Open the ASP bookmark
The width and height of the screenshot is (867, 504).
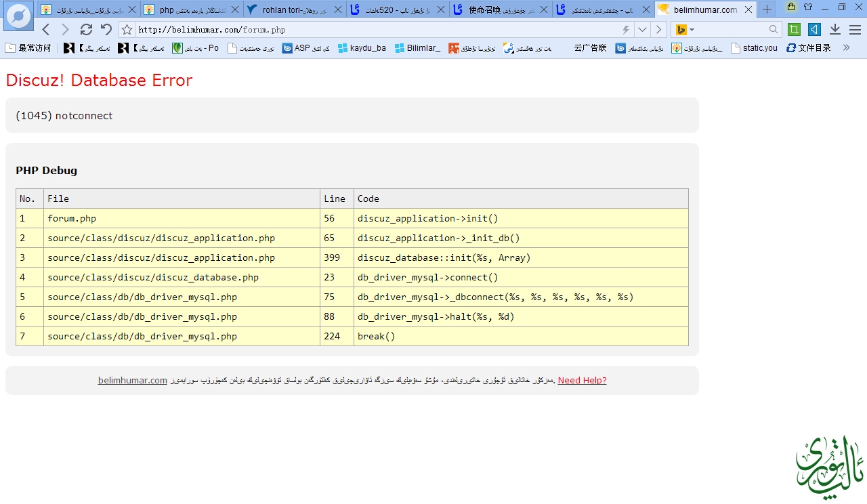(x=306, y=48)
